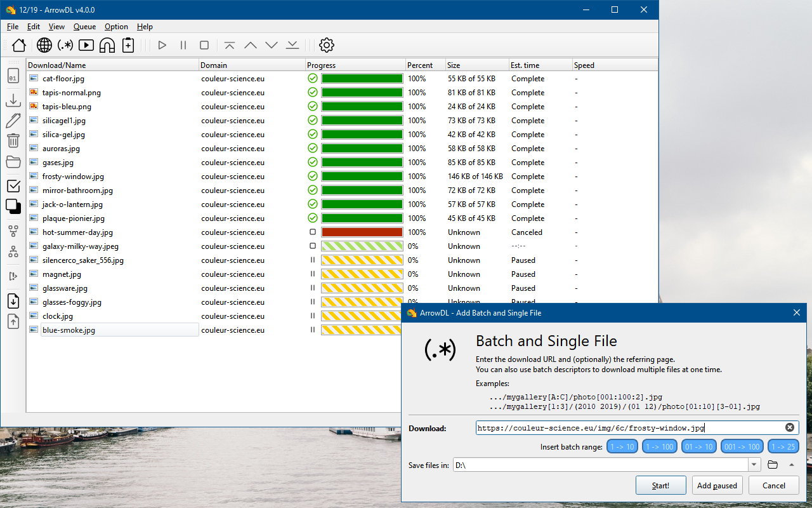This screenshot has width=812, height=508.
Task: Browse save location with the folder icon
Action: click(772, 464)
